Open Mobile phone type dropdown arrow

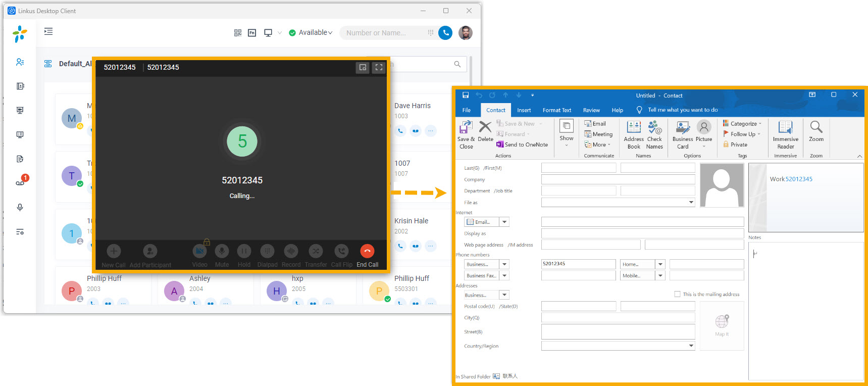point(660,275)
